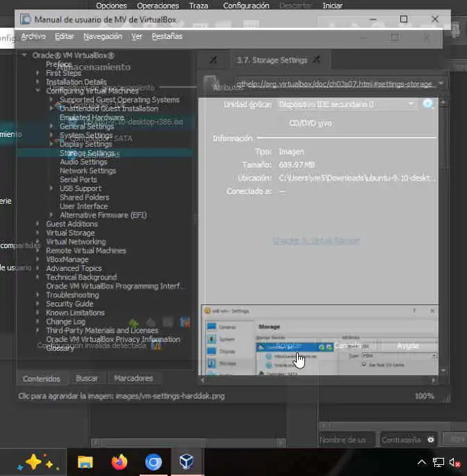
Task: Switch to the Marcadores tab
Action: [133, 379]
